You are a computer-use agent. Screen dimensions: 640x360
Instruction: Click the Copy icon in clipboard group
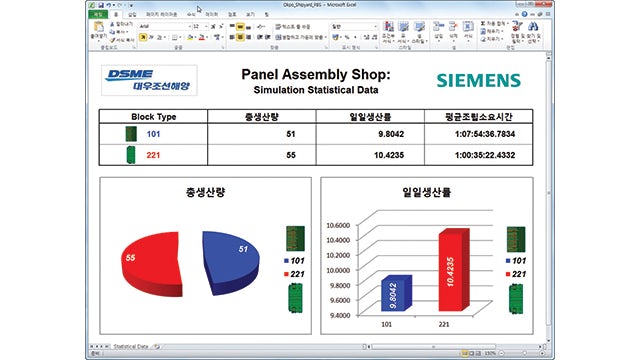pyautogui.click(x=113, y=32)
